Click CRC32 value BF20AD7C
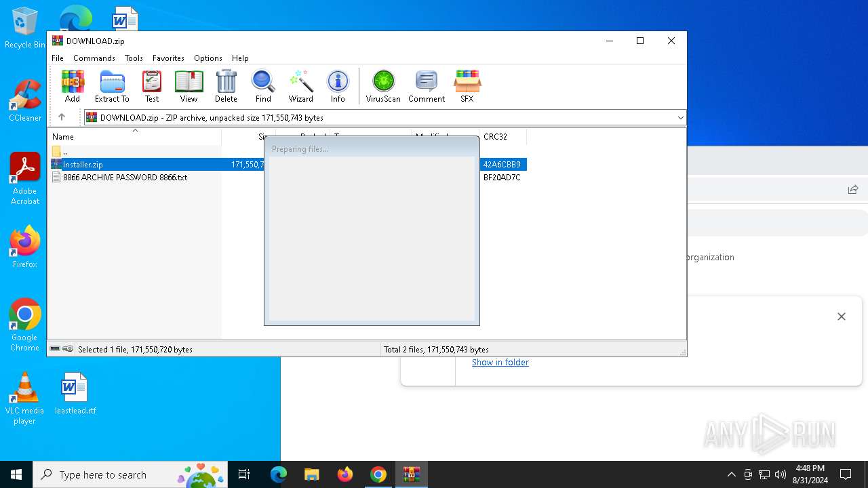Image resolution: width=868 pixels, height=488 pixels. click(x=502, y=178)
